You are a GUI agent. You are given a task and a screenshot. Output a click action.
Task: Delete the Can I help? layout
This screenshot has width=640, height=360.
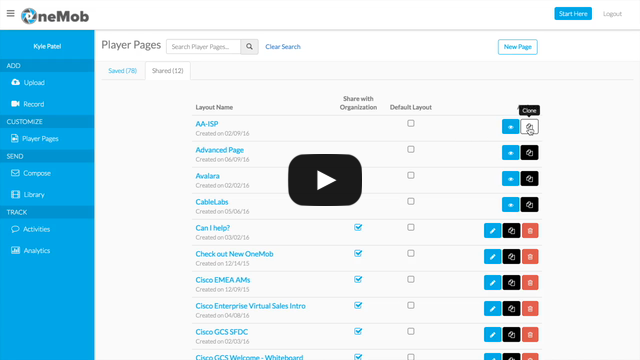[x=530, y=231]
